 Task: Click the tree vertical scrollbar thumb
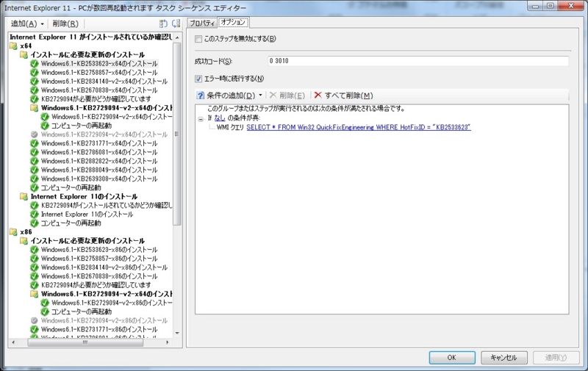pyautogui.click(x=177, y=134)
